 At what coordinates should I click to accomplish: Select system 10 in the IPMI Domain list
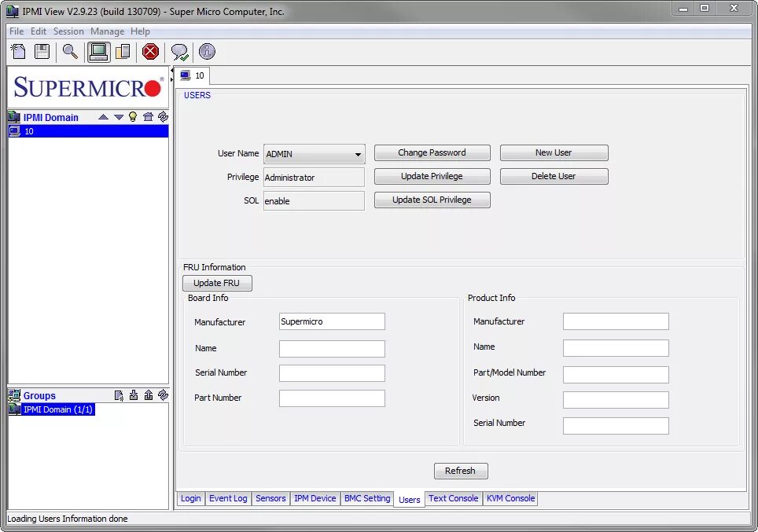point(88,131)
